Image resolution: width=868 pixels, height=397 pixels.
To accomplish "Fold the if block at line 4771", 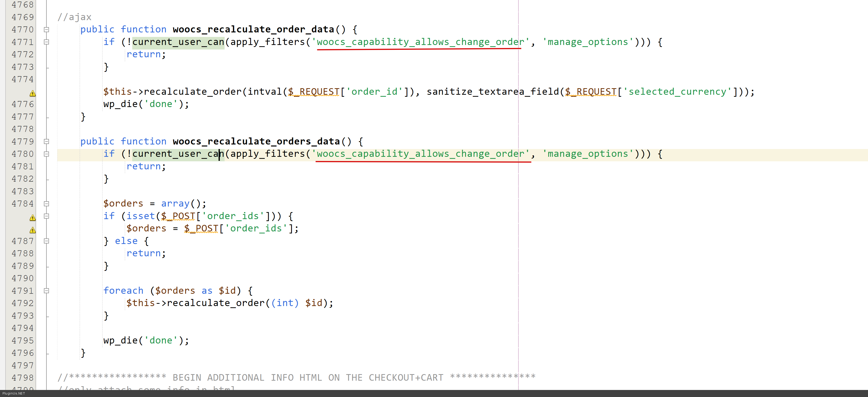I will click(x=46, y=42).
